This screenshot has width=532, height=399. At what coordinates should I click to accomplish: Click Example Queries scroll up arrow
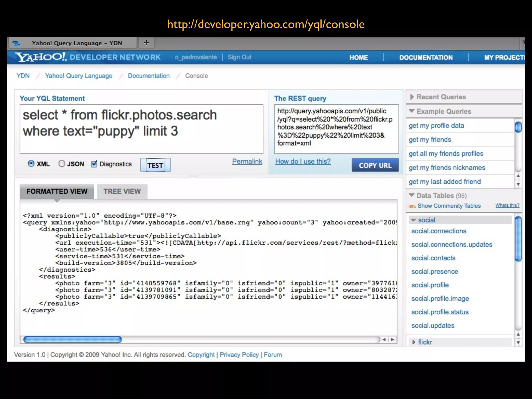tap(518, 176)
